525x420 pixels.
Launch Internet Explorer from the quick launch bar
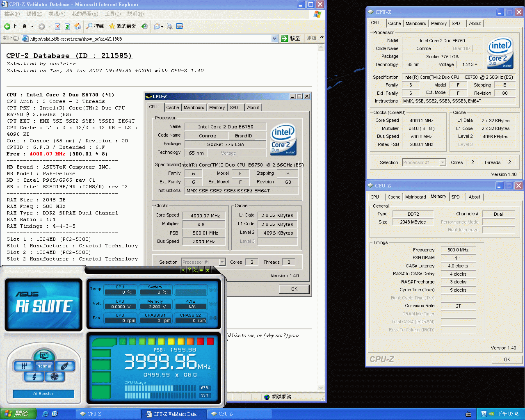pyautogui.click(x=46, y=414)
